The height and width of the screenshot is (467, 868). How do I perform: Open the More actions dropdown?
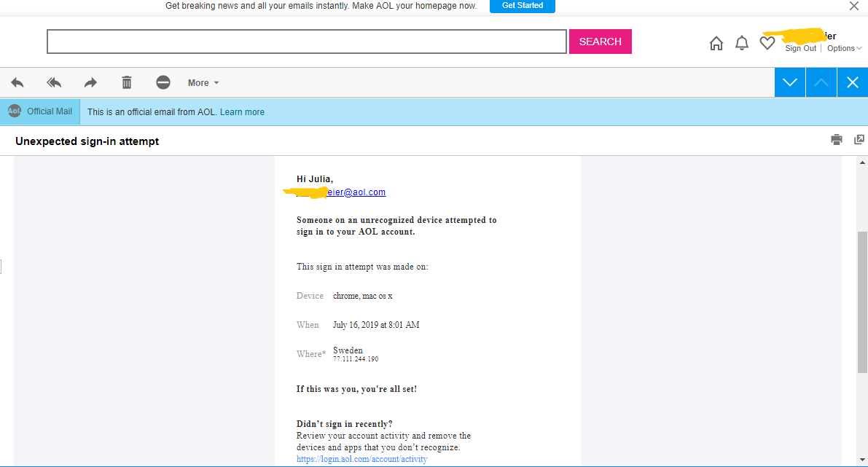[x=203, y=83]
